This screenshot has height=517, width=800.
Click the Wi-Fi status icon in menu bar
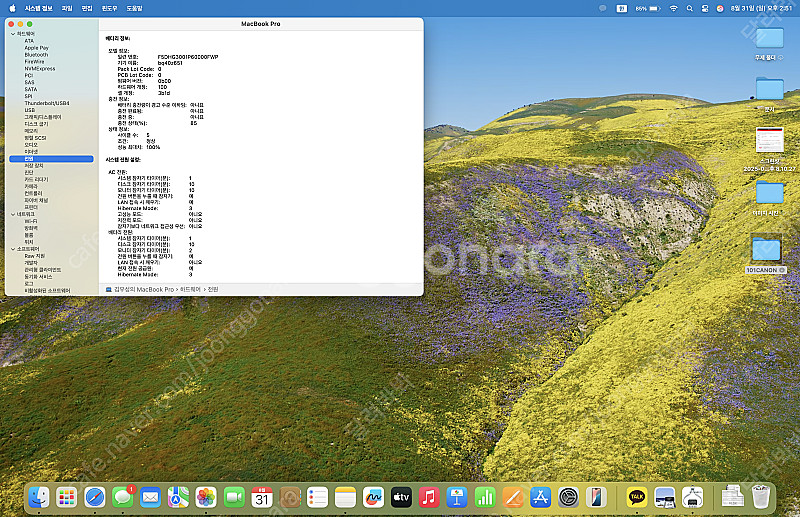coord(673,8)
